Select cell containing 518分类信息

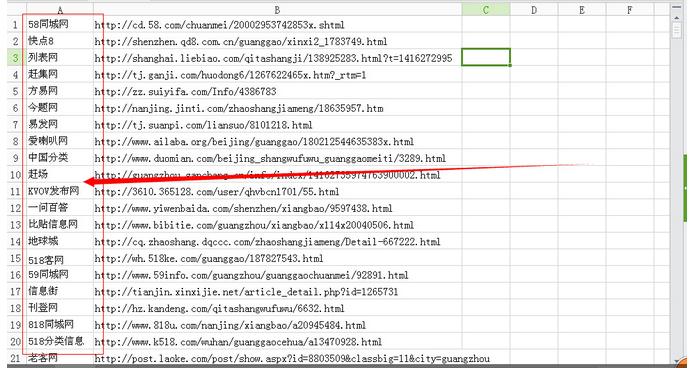click(x=59, y=342)
